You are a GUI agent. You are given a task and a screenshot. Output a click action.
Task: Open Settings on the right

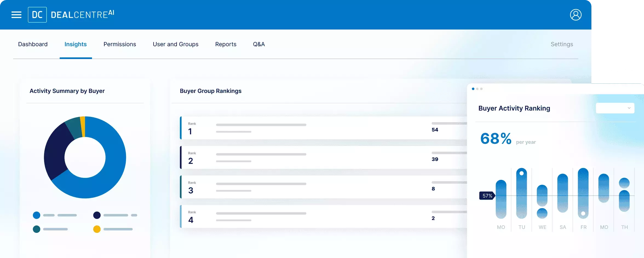coord(562,44)
